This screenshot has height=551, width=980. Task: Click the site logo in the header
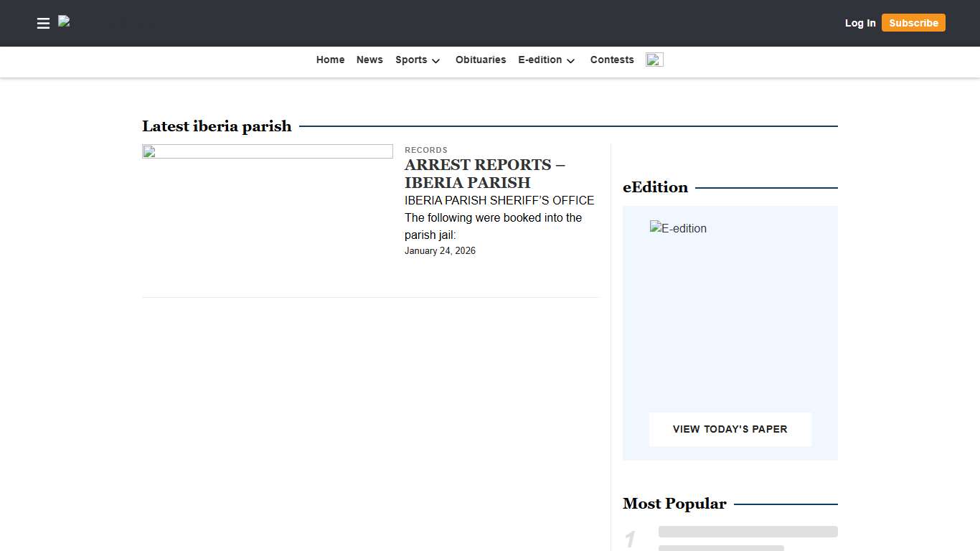point(65,22)
